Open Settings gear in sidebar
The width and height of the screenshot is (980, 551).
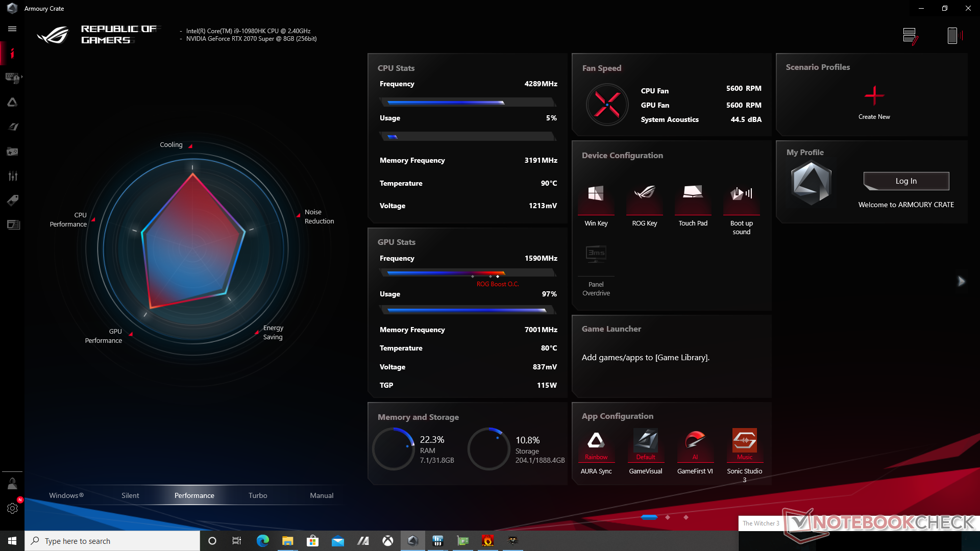point(12,508)
